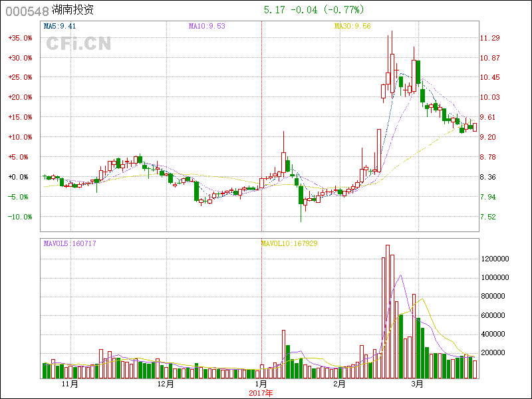
Task: Click the MA30:9.56 indicator label
Action: point(352,27)
